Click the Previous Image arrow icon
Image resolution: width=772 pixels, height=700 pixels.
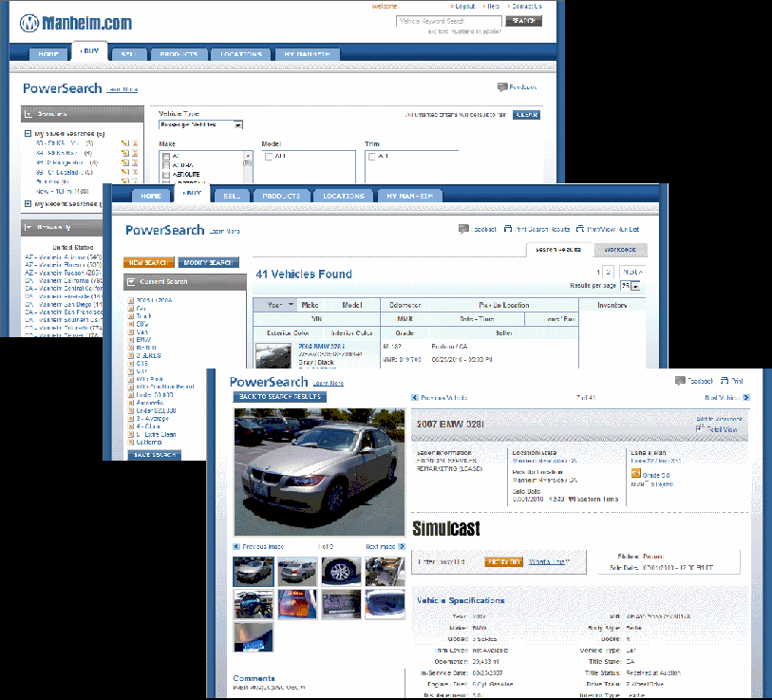(x=236, y=547)
